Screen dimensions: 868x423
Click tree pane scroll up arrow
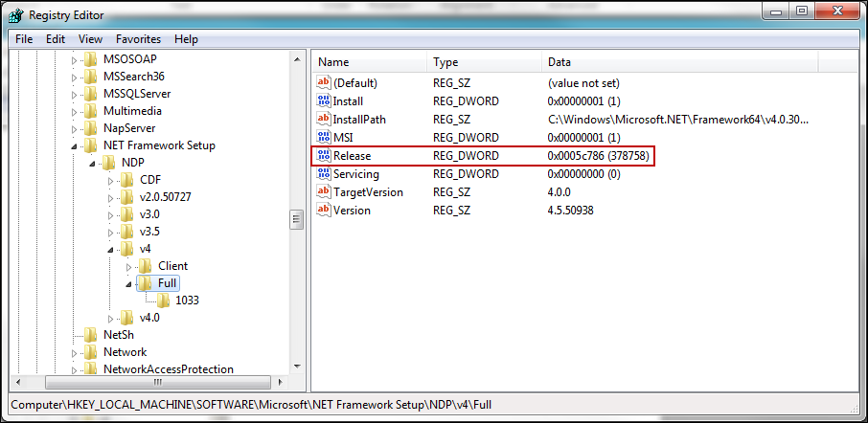pos(297,59)
